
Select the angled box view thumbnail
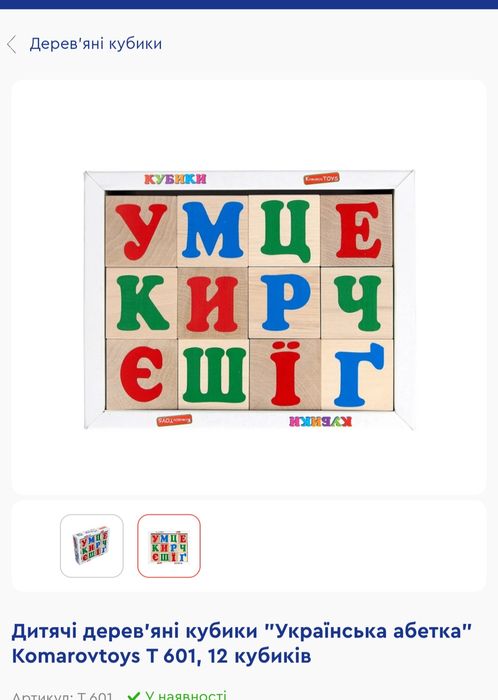coord(91,546)
